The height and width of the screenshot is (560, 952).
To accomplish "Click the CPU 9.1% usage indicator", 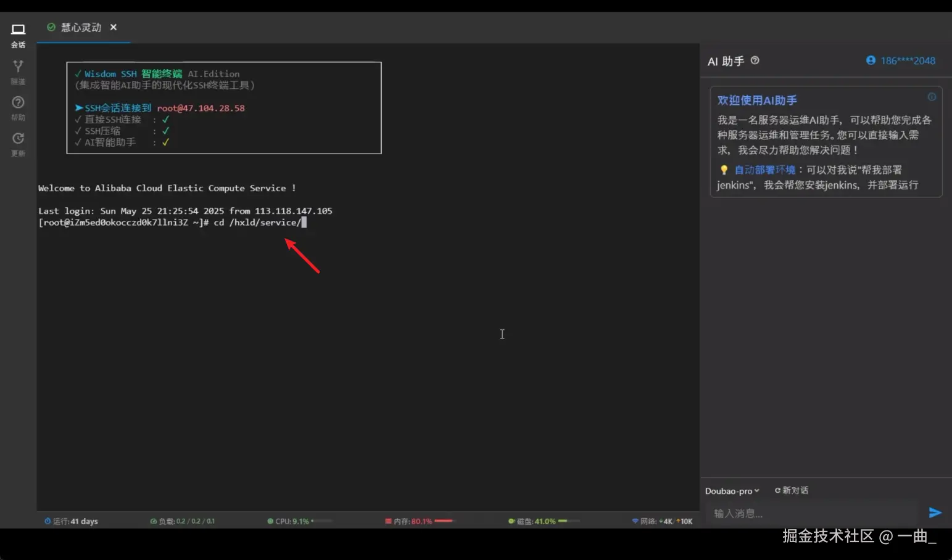I will [x=299, y=521].
